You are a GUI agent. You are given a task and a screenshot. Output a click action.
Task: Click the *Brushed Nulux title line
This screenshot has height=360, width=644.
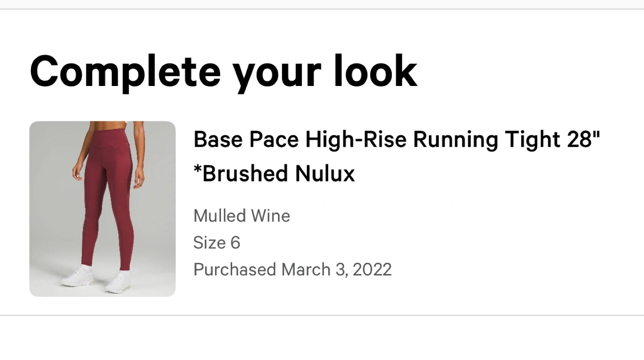(x=274, y=174)
